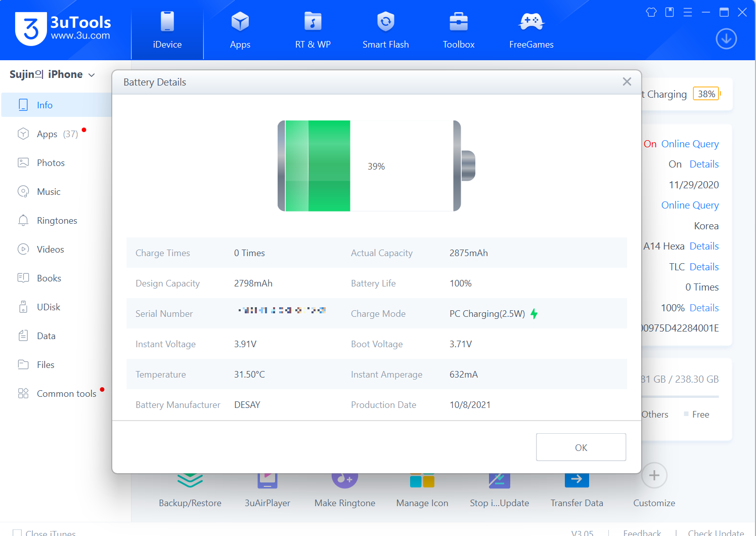Click the 38% battery indicator
Screen dimensions: 756x536
point(706,94)
